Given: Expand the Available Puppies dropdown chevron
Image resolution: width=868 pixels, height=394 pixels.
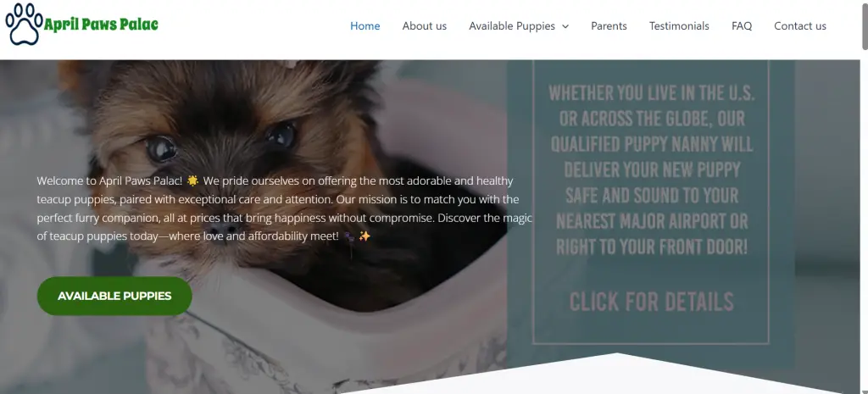Looking at the screenshot, I should pyautogui.click(x=565, y=26).
